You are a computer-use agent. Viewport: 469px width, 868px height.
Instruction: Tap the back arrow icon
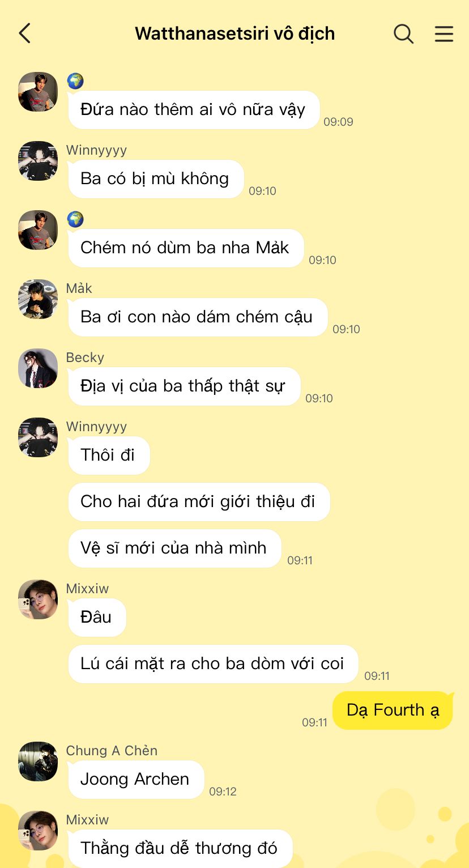[24, 33]
